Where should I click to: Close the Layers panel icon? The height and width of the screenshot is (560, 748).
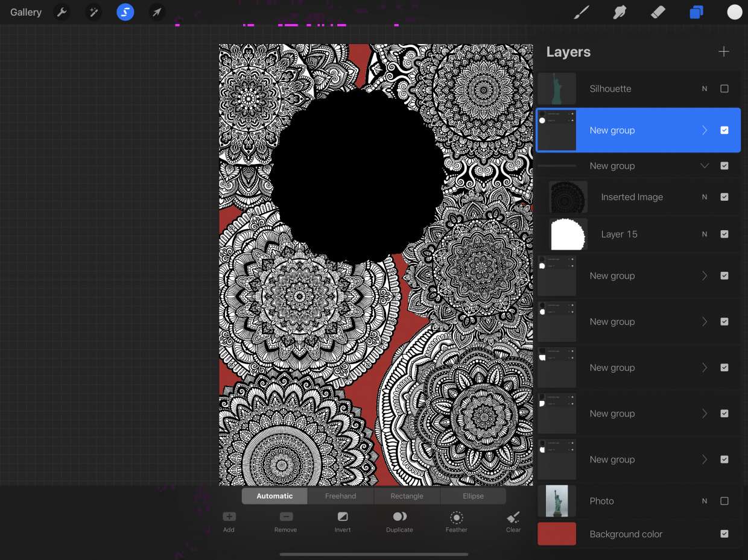click(696, 12)
